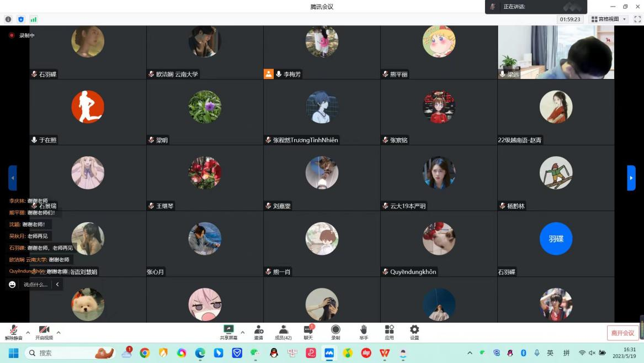
Task: Open the 宫格视图 layout dropdown
Action: (609, 19)
